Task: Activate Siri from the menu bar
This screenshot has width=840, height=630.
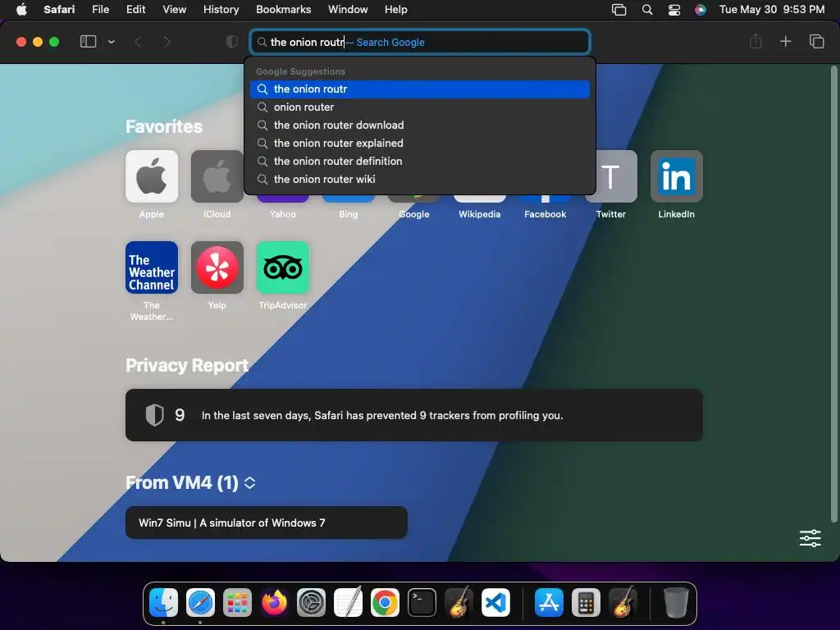Action: [701, 10]
